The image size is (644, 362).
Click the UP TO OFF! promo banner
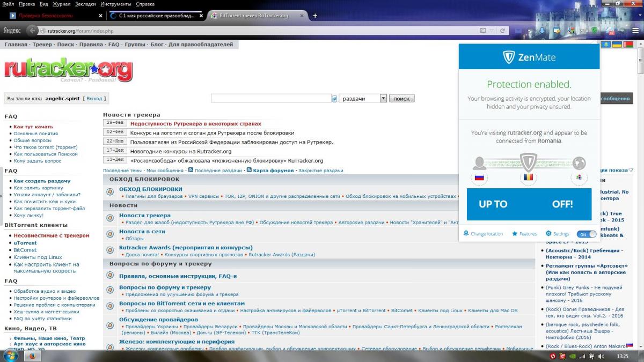tap(529, 204)
